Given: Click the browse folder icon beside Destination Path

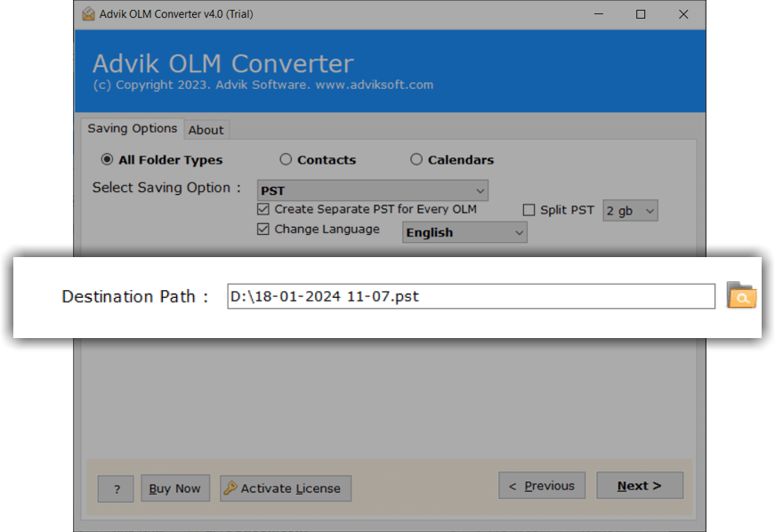Looking at the screenshot, I should [741, 295].
